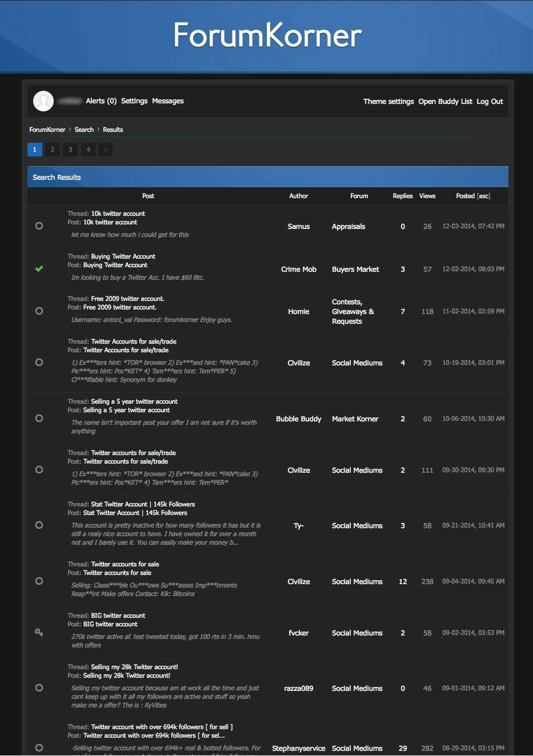Go to next results page arrow
Screen dimensions: 533x756
(x=106, y=150)
